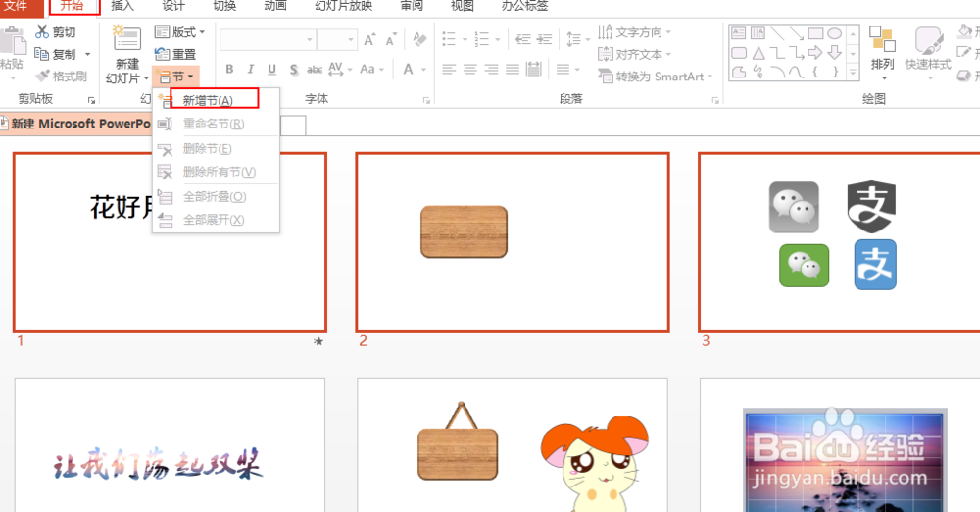The height and width of the screenshot is (512, 980).
Task: Open the Layout (版式) dropdown
Action: point(179,32)
